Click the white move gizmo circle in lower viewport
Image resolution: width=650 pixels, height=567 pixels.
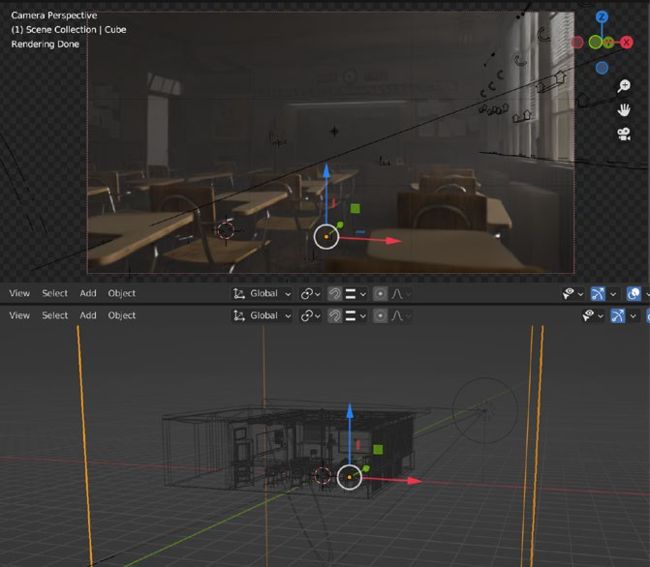point(349,478)
